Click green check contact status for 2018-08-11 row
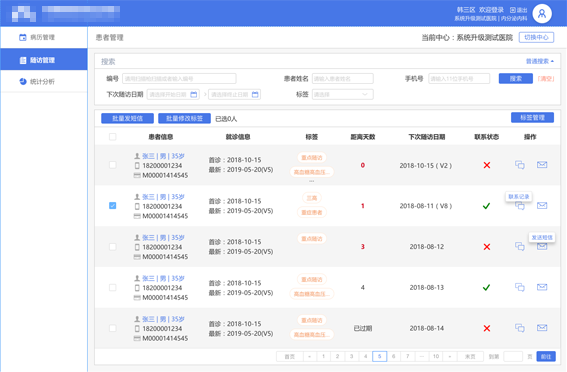 [487, 206]
